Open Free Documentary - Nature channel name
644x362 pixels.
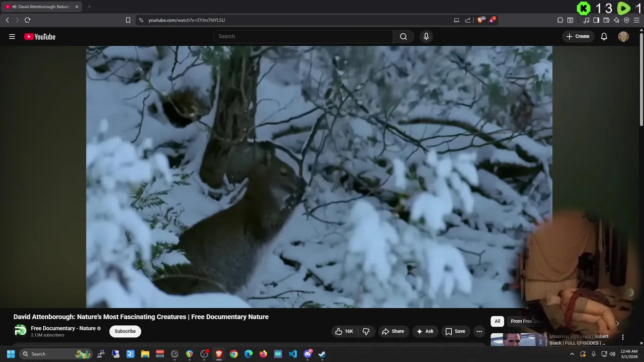tap(63, 328)
